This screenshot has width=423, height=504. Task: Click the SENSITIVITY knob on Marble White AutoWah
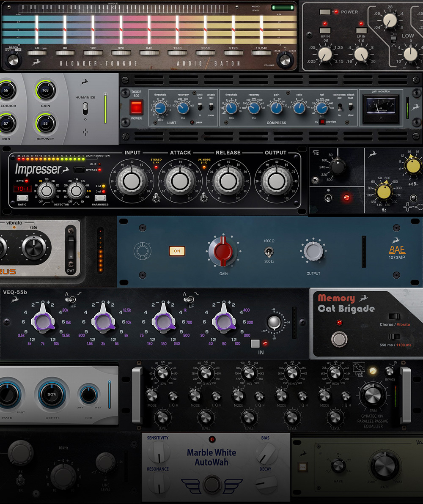pyautogui.click(x=159, y=452)
